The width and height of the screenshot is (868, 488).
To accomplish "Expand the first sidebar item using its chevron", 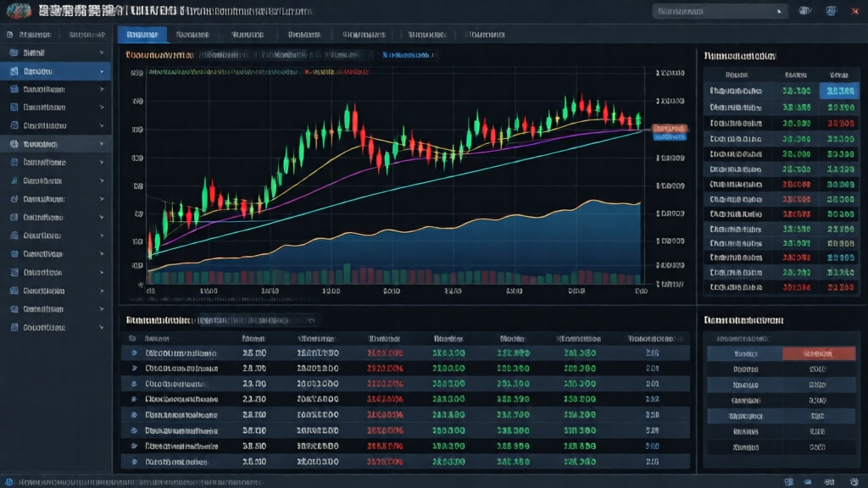I will [x=102, y=53].
